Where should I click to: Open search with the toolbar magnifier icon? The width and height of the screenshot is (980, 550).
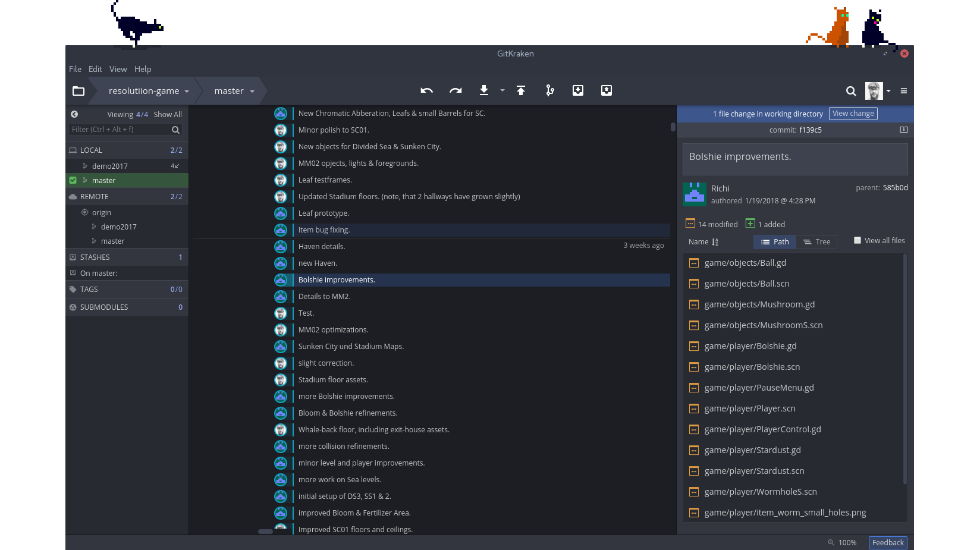click(x=851, y=91)
